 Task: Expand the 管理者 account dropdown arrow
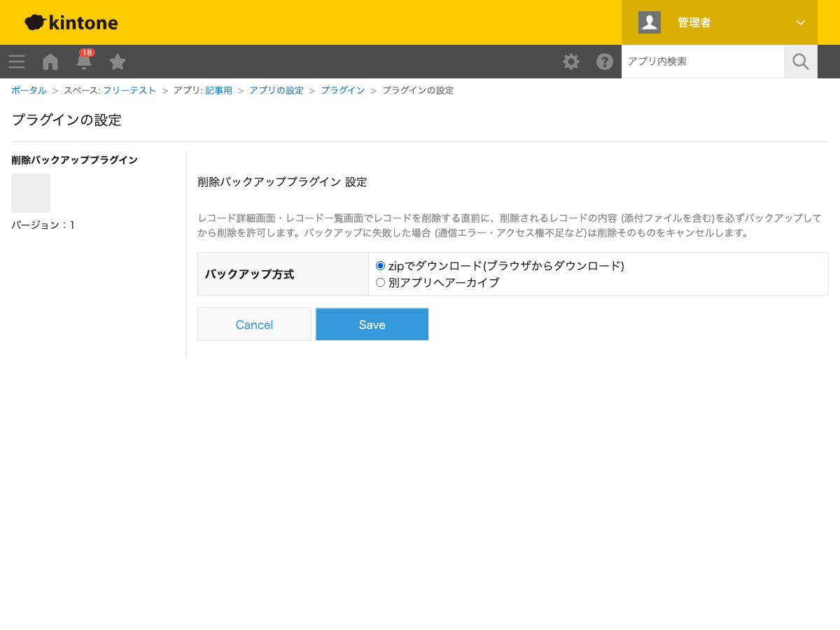click(x=801, y=22)
